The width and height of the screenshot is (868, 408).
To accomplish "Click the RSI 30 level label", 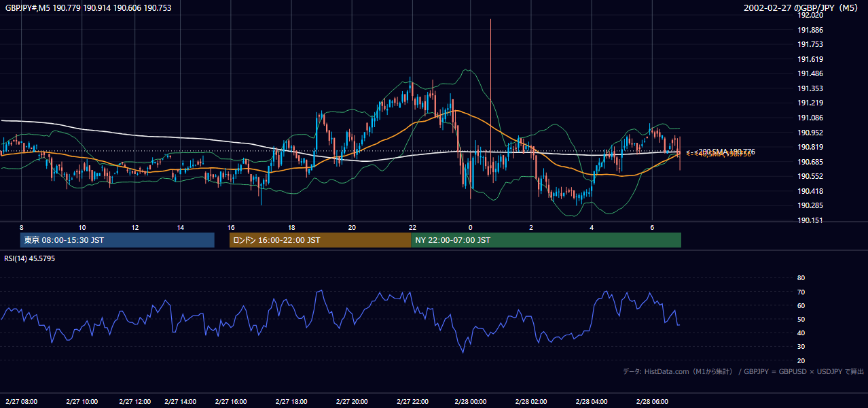I will click(x=801, y=347).
